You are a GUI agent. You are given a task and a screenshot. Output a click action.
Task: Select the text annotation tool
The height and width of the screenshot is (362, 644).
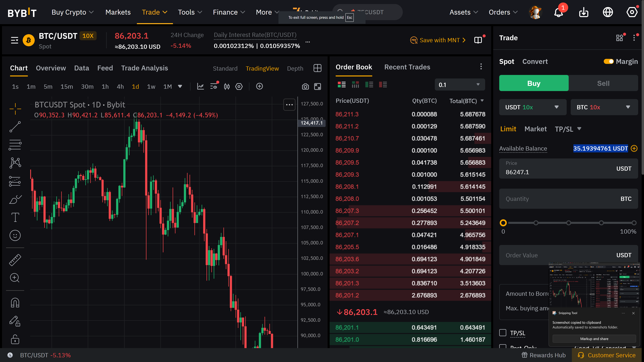pos(15,217)
